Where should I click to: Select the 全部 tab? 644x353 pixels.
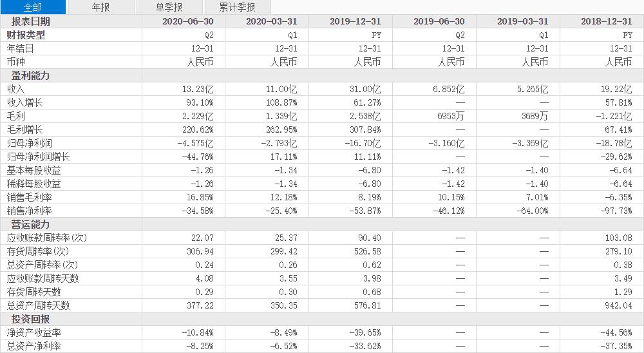pyautogui.click(x=33, y=7)
